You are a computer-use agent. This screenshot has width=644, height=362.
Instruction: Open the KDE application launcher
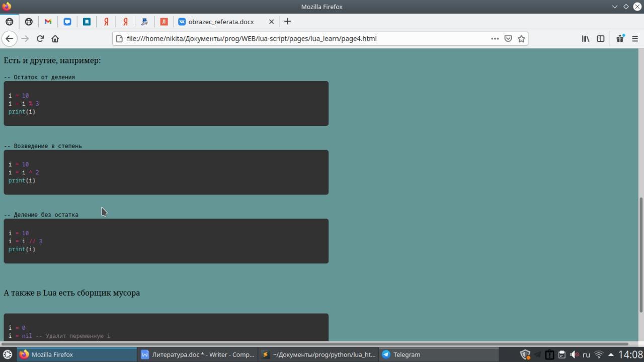point(8,354)
